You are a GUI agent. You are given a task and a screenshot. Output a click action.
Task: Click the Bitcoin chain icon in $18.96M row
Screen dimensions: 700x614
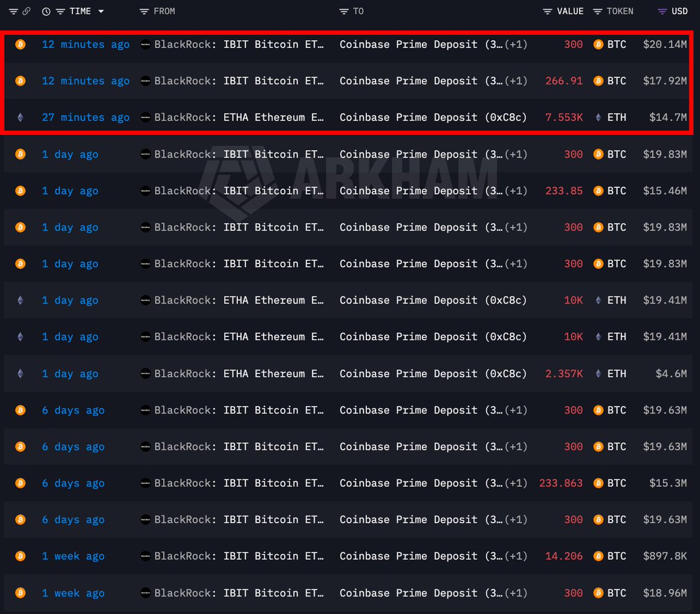(20, 593)
